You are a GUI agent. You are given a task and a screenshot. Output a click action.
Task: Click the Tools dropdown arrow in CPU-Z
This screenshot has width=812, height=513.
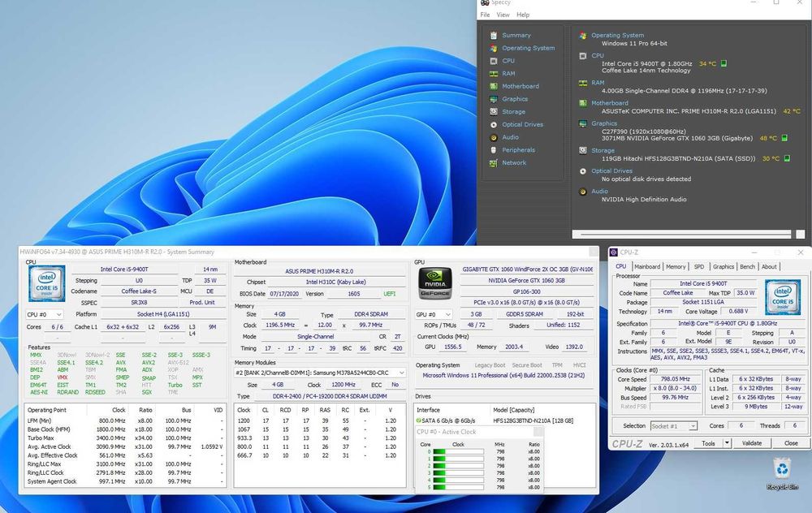point(727,443)
